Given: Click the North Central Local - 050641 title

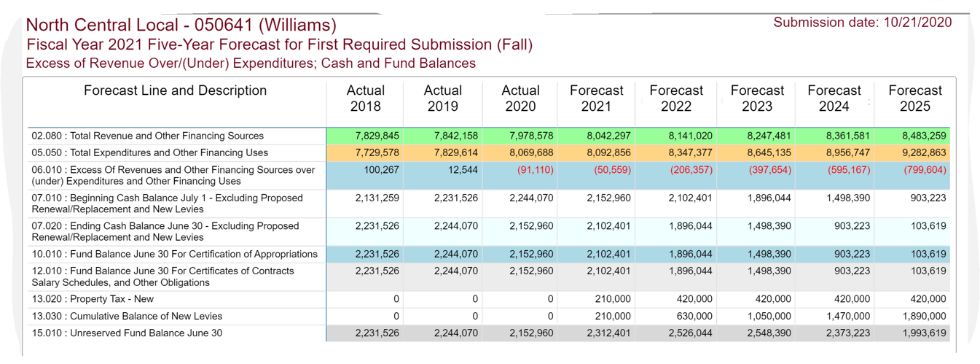Looking at the screenshot, I should point(181,26).
